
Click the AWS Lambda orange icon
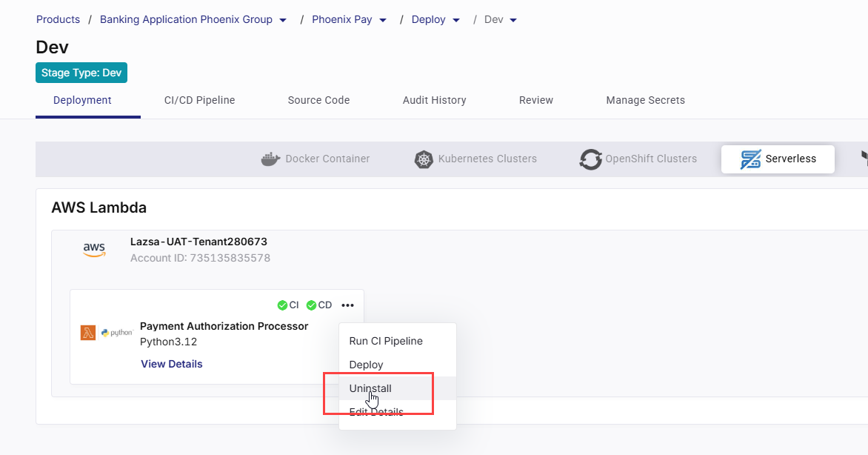tap(89, 333)
